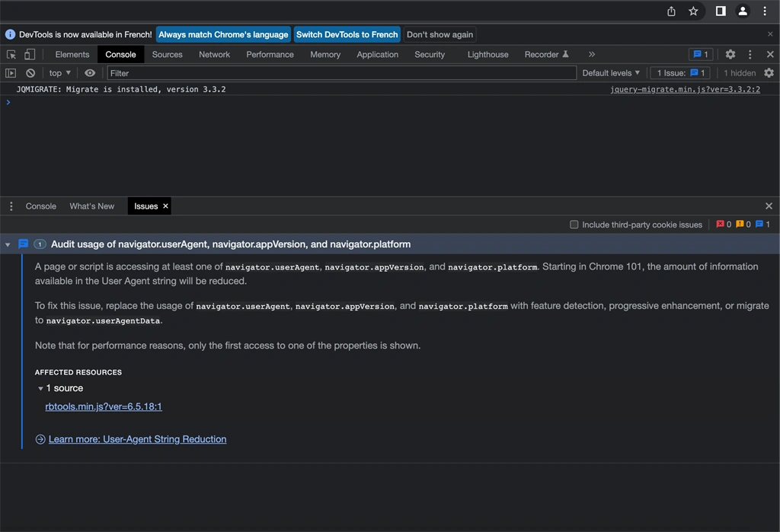Open DevTools settings gear
780x532 pixels.
[x=730, y=54]
